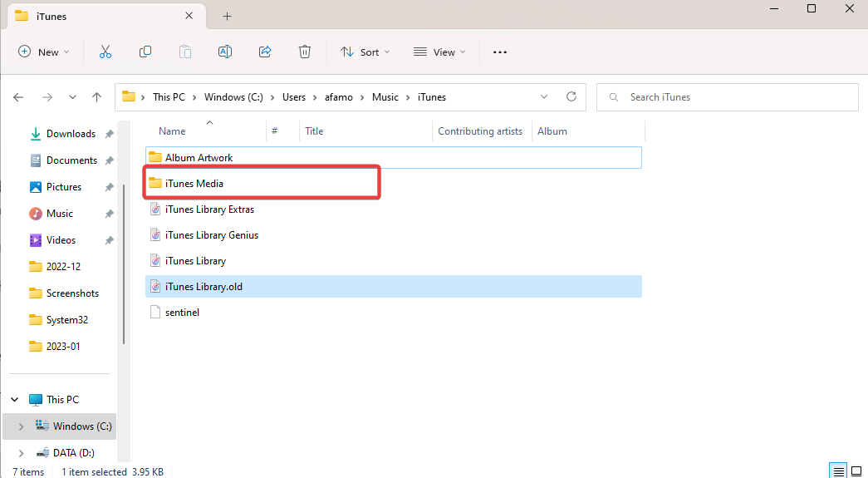
Task: Select the iTunes Library file
Action: [393, 261]
